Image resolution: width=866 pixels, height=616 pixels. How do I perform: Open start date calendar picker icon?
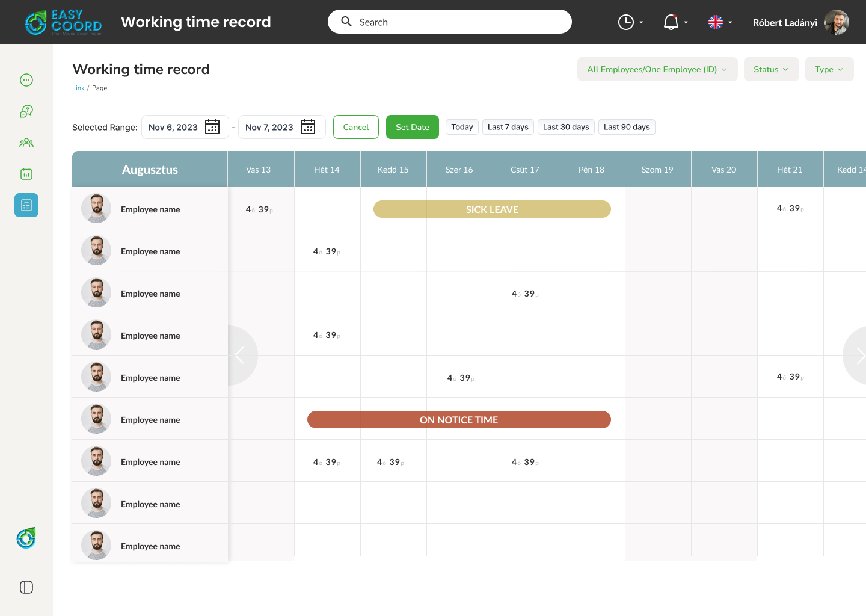click(212, 127)
